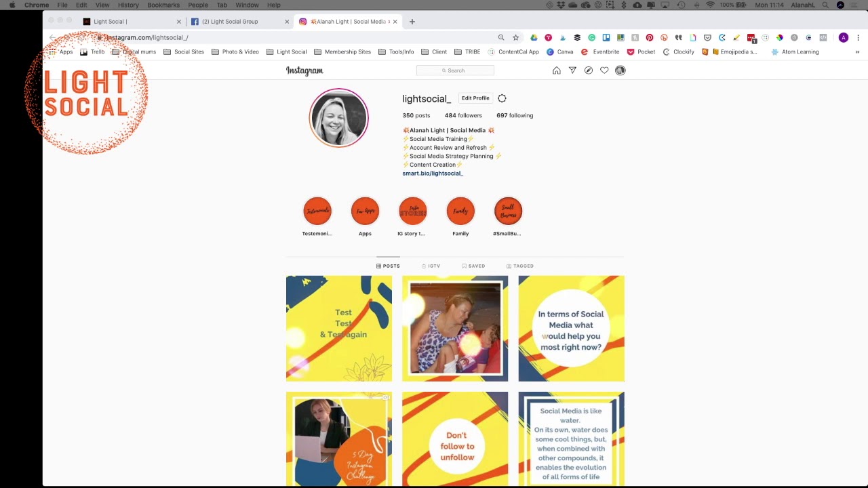
Task: Open the Apps story highlight
Action: [365, 217]
